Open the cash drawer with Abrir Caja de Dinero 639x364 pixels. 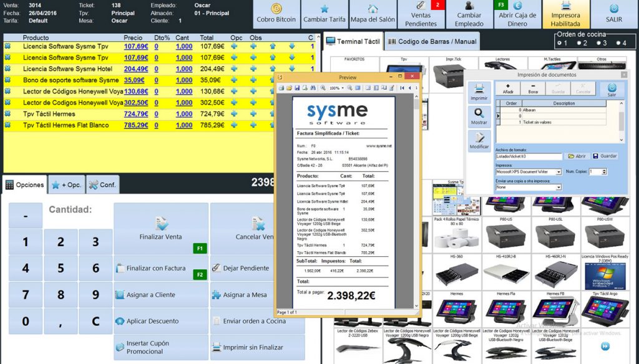click(x=517, y=14)
